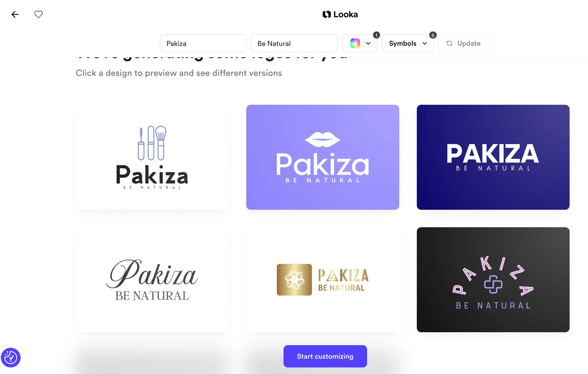Screen dimensions: 588x374
Task: Click the symbols count badge 6
Action: (433, 35)
